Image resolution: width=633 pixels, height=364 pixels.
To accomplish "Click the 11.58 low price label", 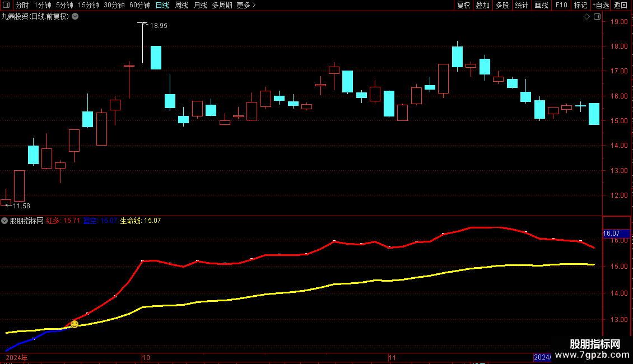I will coord(21,206).
